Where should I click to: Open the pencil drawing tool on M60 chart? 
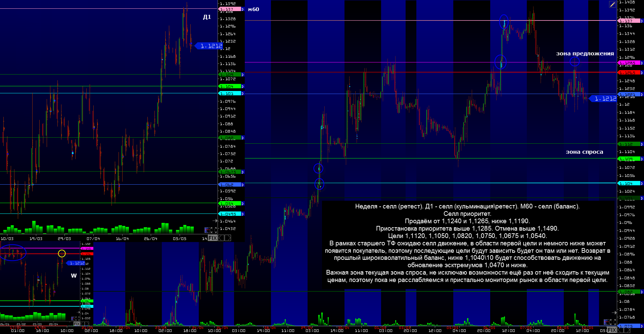[x=612, y=4]
